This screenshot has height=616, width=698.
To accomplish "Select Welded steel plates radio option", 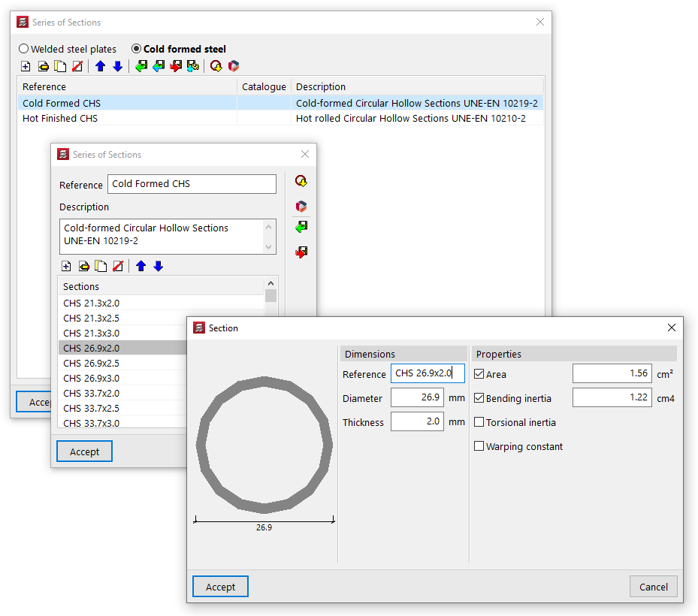I will click(67, 49).
